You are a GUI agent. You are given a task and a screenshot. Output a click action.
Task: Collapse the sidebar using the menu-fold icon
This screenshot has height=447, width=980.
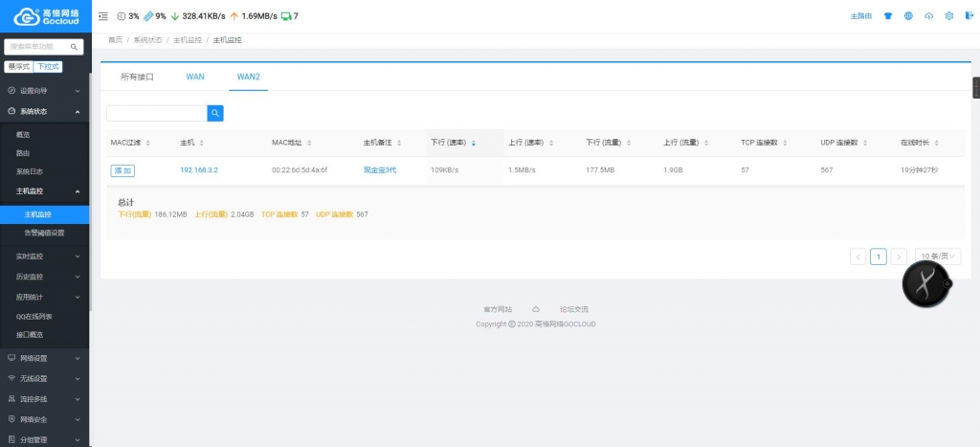point(103,16)
